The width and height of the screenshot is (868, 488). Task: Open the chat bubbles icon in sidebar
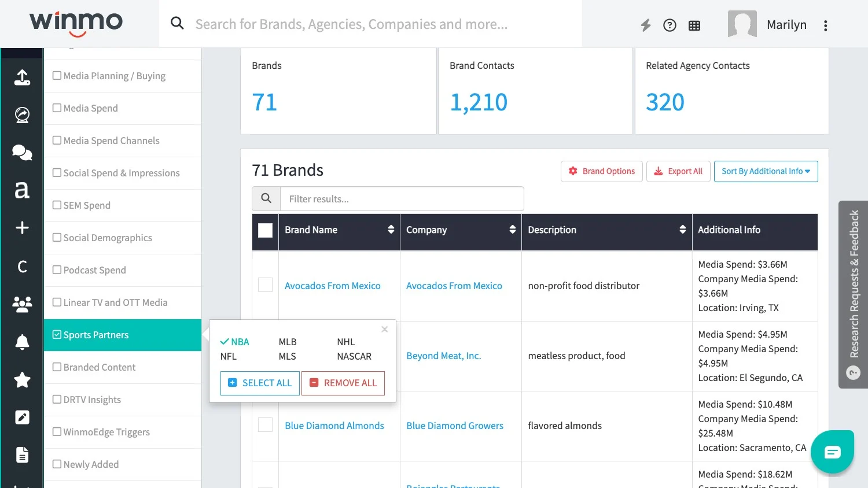click(22, 152)
